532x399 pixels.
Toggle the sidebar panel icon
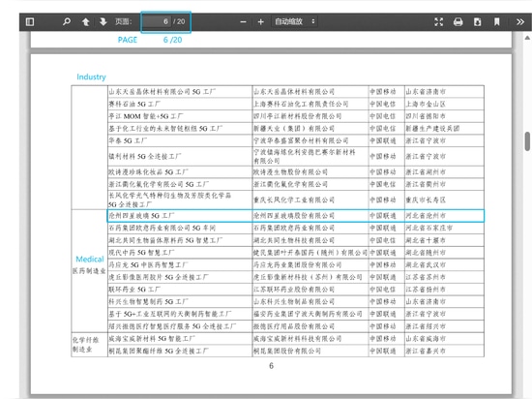30,22
